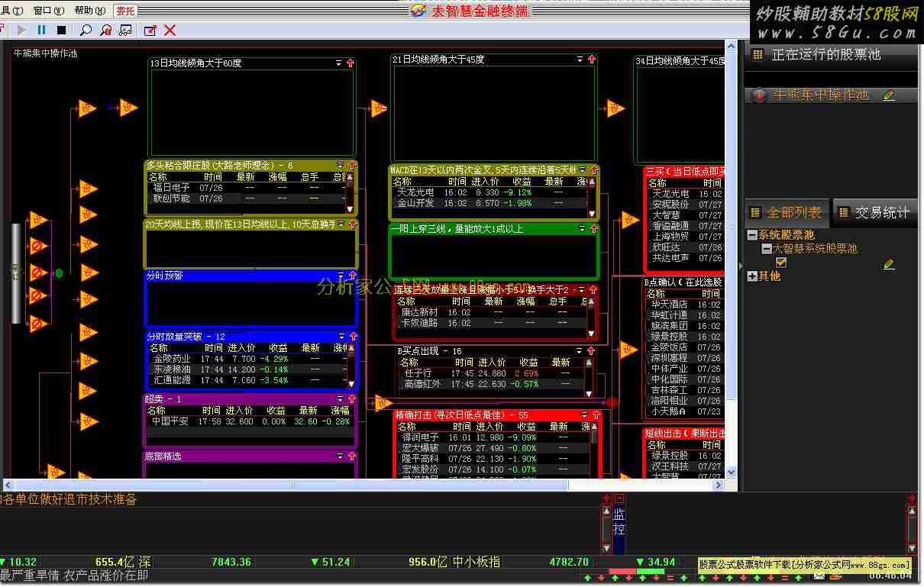Screen dimensions: 924x587
Task: Select 中国平安 in 超卖 list
Action: click(249, 421)
